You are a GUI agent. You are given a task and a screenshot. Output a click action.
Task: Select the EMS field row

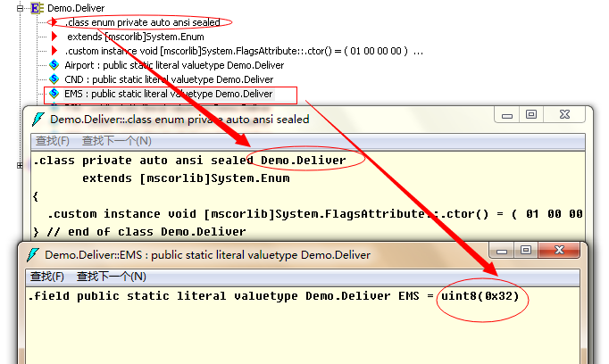click(168, 94)
